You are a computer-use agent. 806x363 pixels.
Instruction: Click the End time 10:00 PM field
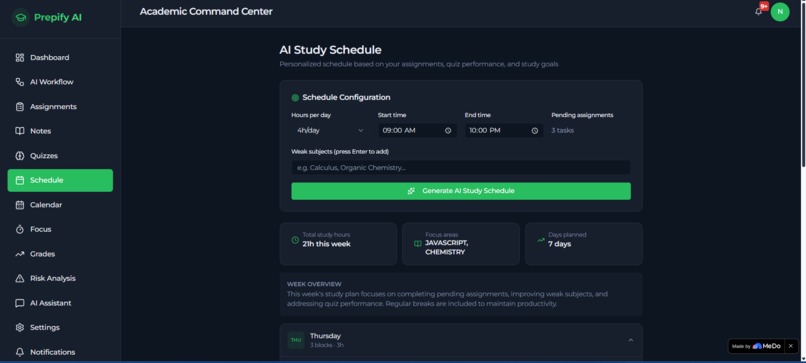click(504, 131)
